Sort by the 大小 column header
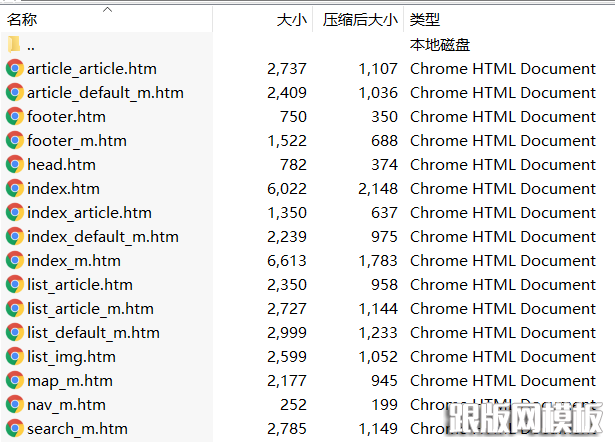The height and width of the screenshot is (442, 615). click(x=291, y=19)
